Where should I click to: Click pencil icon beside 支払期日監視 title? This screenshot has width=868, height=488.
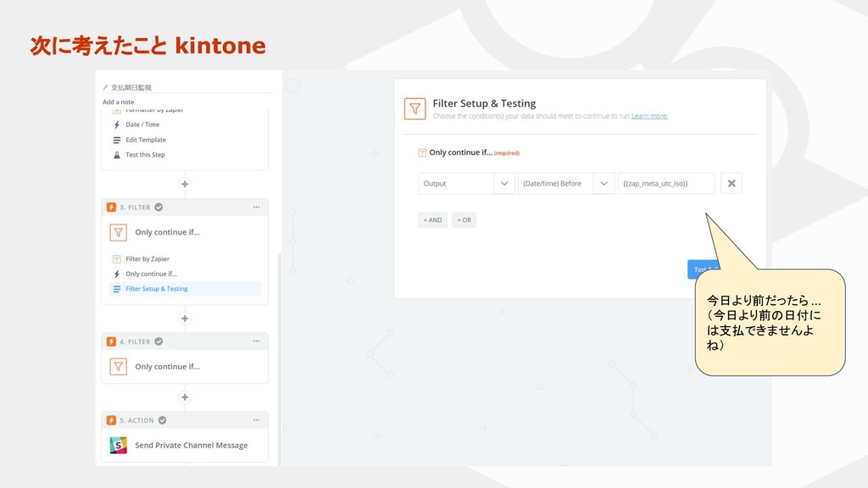click(x=105, y=87)
